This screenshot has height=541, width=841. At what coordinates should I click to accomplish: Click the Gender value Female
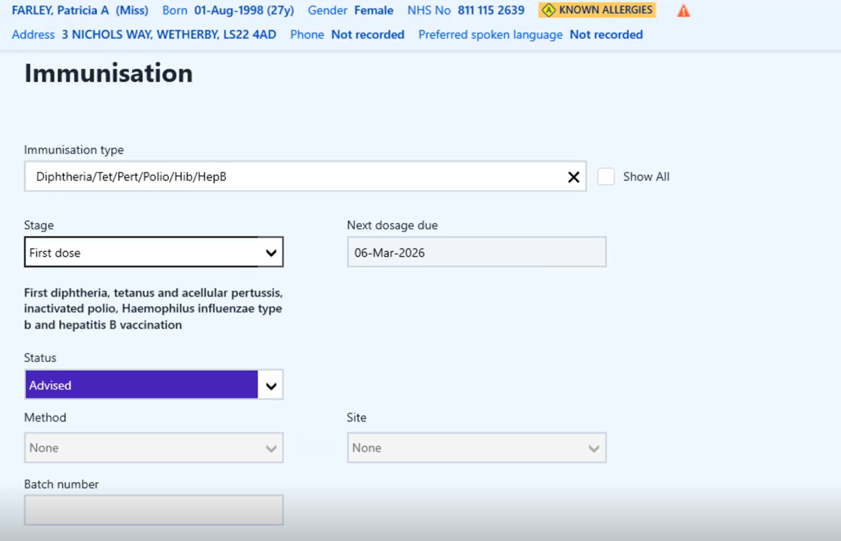(x=373, y=10)
